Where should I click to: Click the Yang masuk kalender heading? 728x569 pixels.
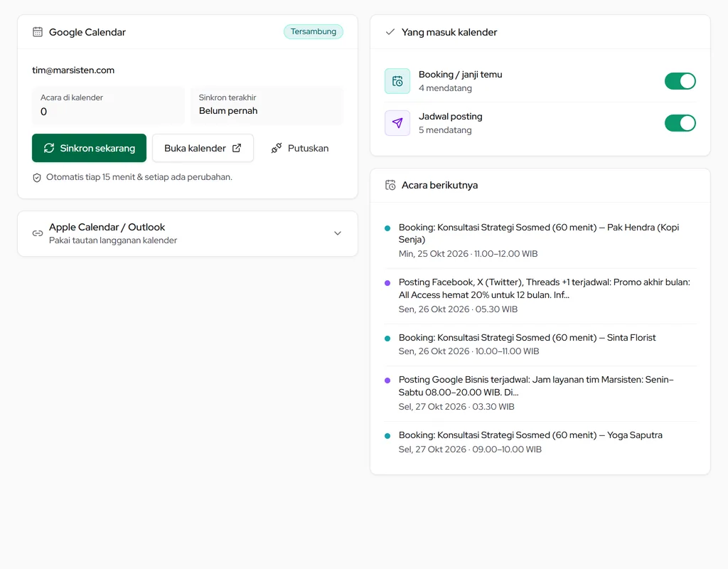[x=449, y=32]
